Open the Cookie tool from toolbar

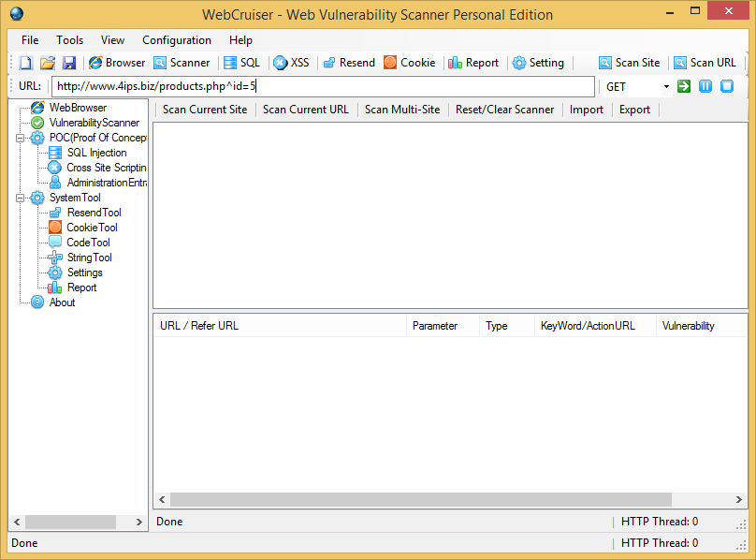pos(410,63)
